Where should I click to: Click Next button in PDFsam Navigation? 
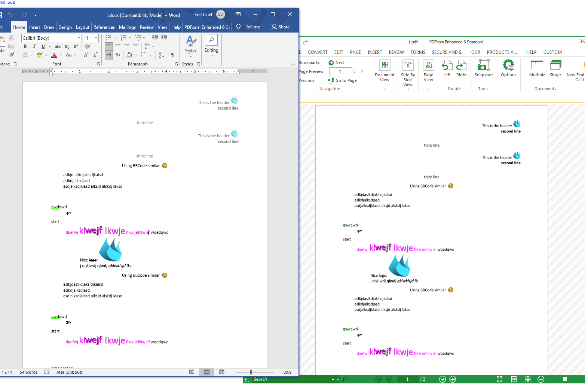[336, 62]
